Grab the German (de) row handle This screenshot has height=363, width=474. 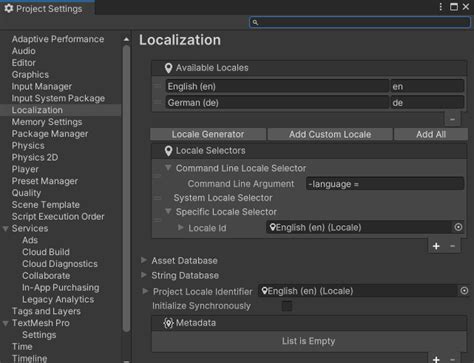(x=157, y=102)
